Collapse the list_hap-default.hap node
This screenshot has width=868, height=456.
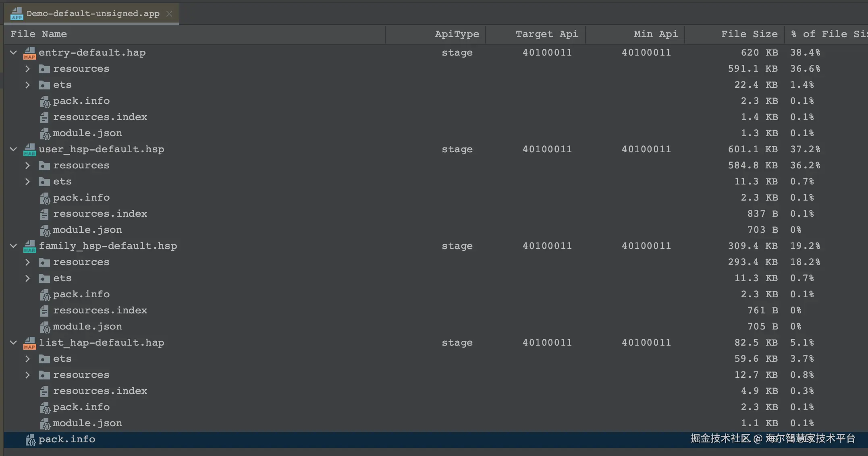point(13,343)
